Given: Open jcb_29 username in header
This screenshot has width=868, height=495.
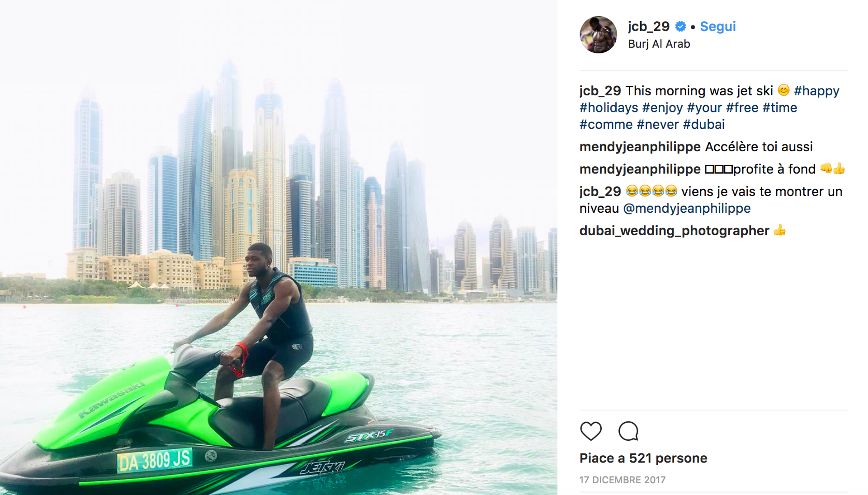Looking at the screenshot, I should 649,27.
